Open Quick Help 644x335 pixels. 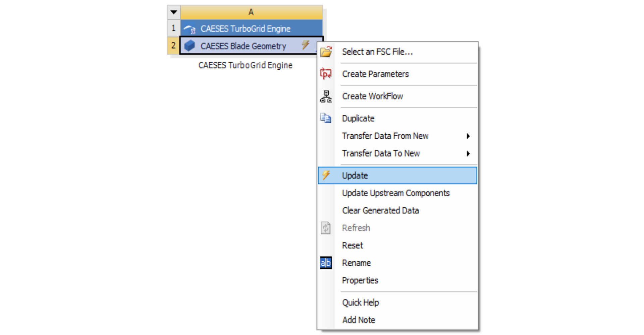click(397, 303)
